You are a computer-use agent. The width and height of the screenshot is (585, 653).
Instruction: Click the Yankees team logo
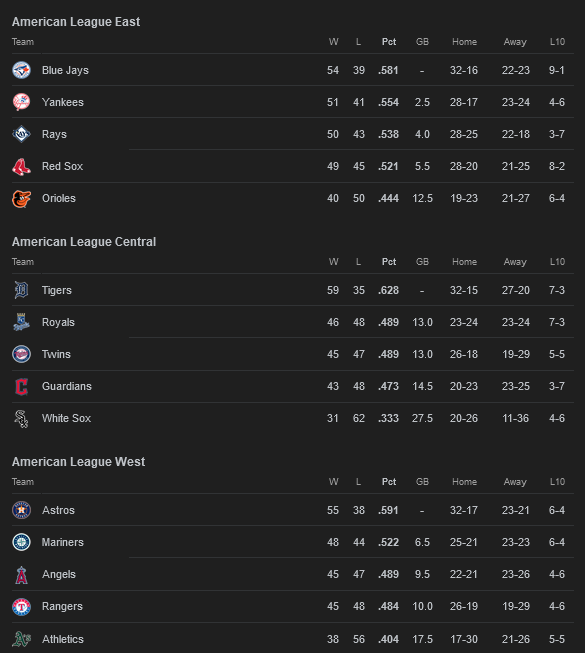tap(21, 102)
